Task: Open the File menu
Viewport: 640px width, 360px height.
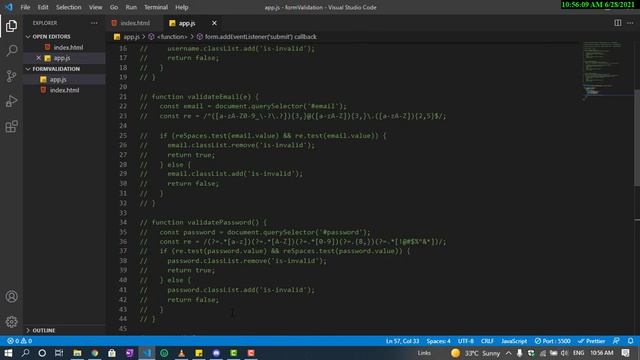Action: click(25, 7)
